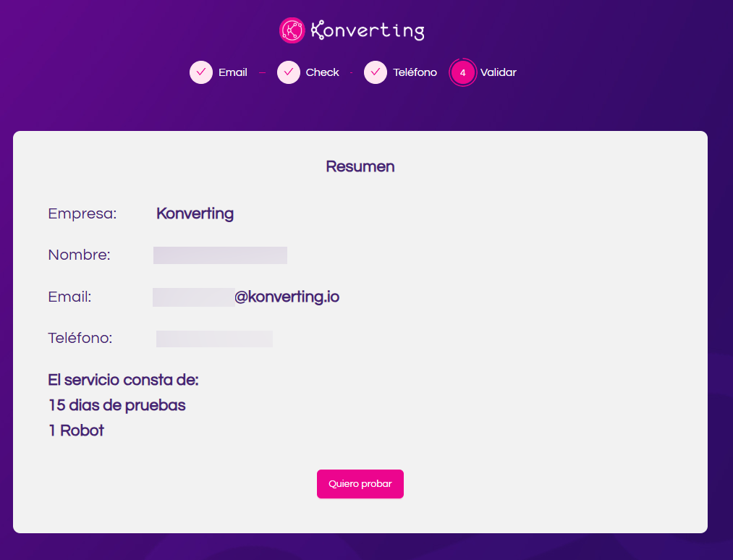
Task: Click the Quiero probar button
Action: (360, 484)
